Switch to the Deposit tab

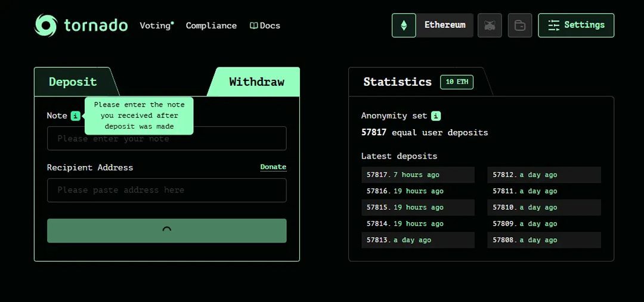pos(73,82)
